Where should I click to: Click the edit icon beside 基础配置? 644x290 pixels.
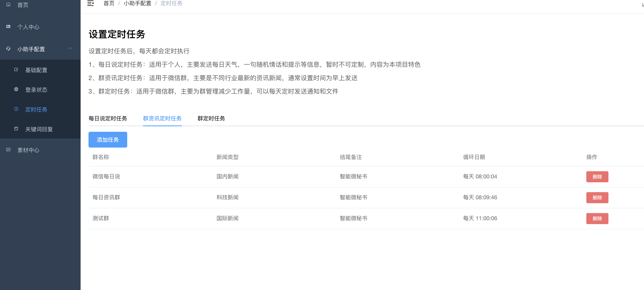click(x=16, y=70)
